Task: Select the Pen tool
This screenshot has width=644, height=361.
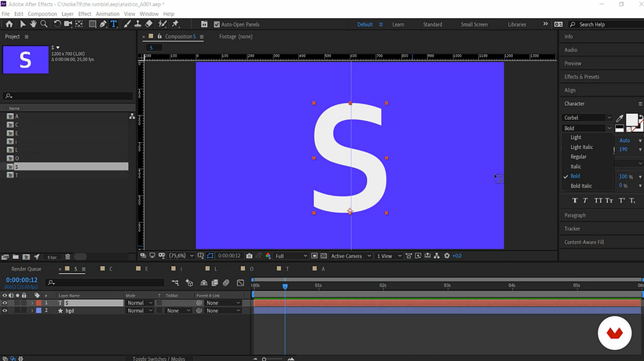Action: pyautogui.click(x=103, y=24)
